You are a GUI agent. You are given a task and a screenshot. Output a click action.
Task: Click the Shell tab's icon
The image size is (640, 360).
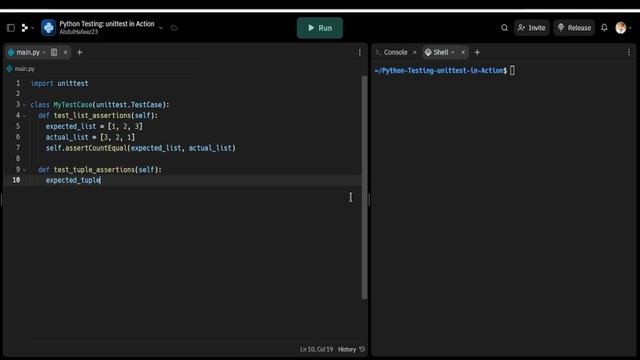click(x=428, y=52)
